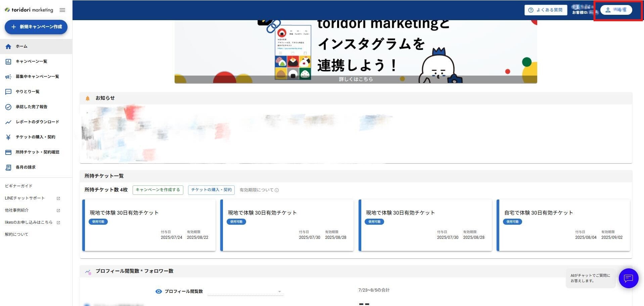The height and width of the screenshot is (306, 644).
Task: Click 新規キャンペーン作成 button
Action: (x=36, y=27)
